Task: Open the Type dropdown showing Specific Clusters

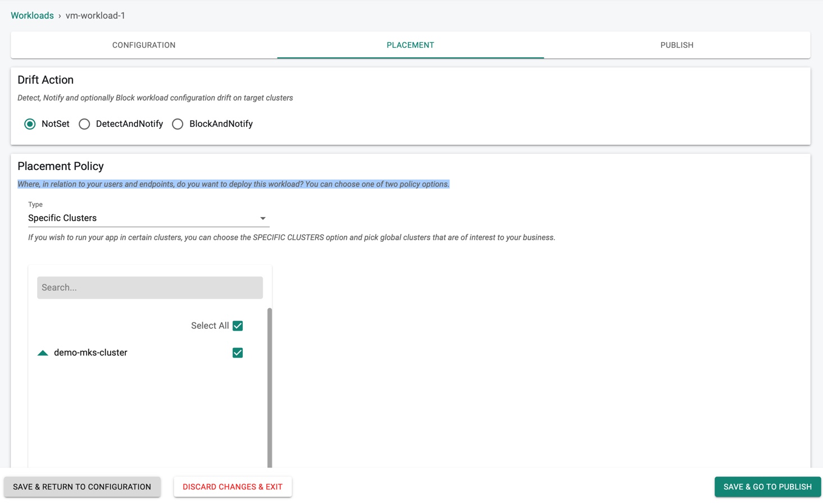Action: coord(149,218)
